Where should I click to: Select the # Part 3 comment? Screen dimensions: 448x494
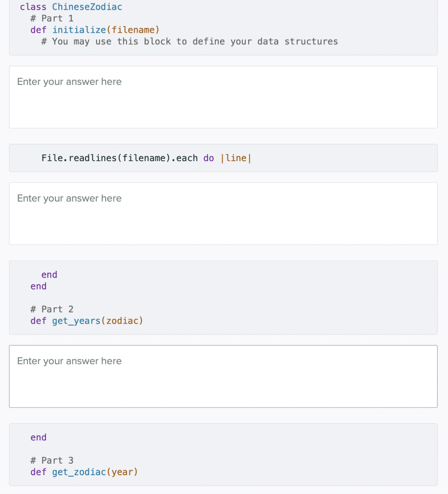pyautogui.click(x=52, y=460)
